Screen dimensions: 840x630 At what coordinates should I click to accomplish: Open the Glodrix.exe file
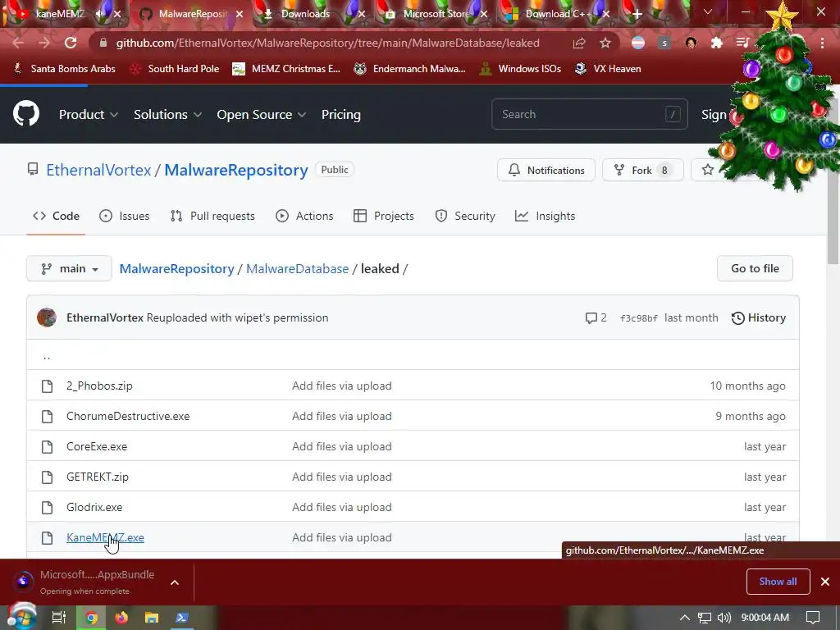click(94, 507)
